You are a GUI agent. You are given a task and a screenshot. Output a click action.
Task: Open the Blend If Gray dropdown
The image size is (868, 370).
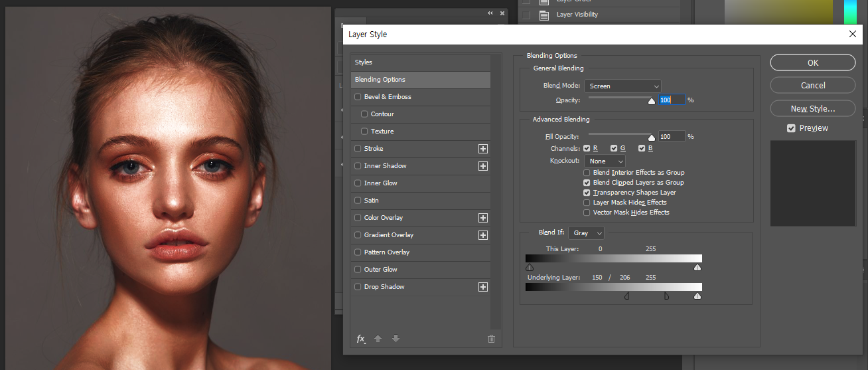click(586, 233)
